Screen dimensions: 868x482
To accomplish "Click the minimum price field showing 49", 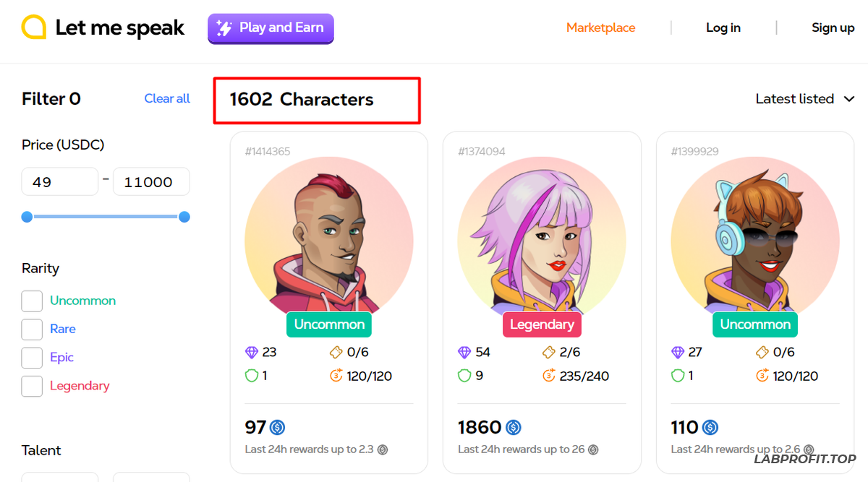I will (59, 182).
